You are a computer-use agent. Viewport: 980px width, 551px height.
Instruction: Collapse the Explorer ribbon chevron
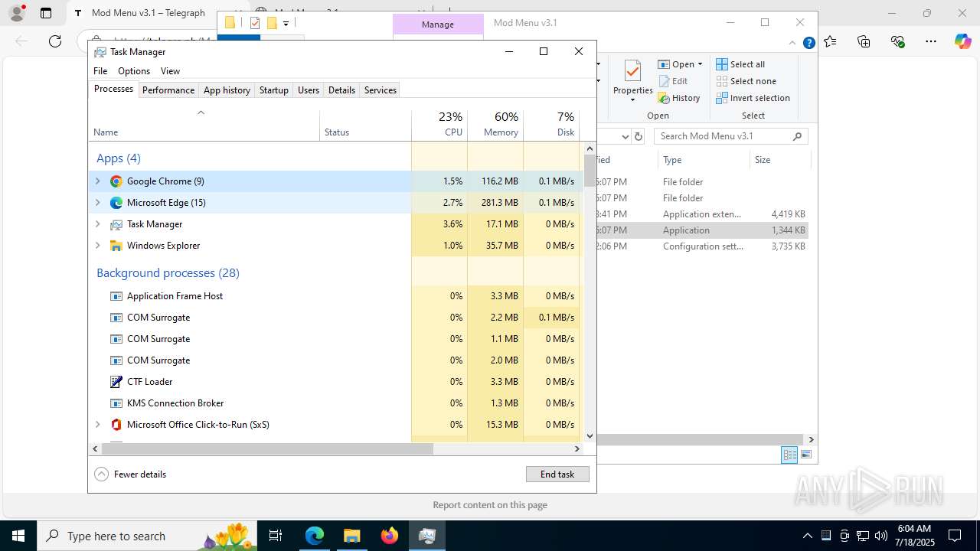pos(792,43)
